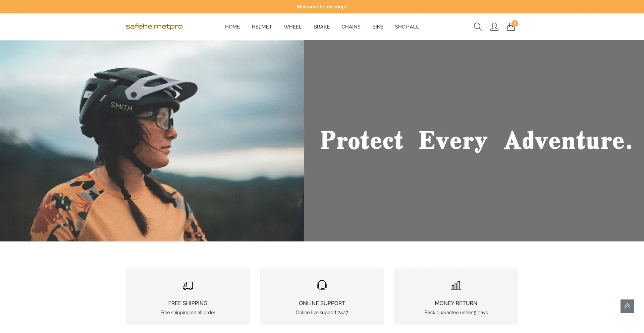Select CHAINS in the navigation bar
Viewport: 644px width, 333px height.
[351, 27]
